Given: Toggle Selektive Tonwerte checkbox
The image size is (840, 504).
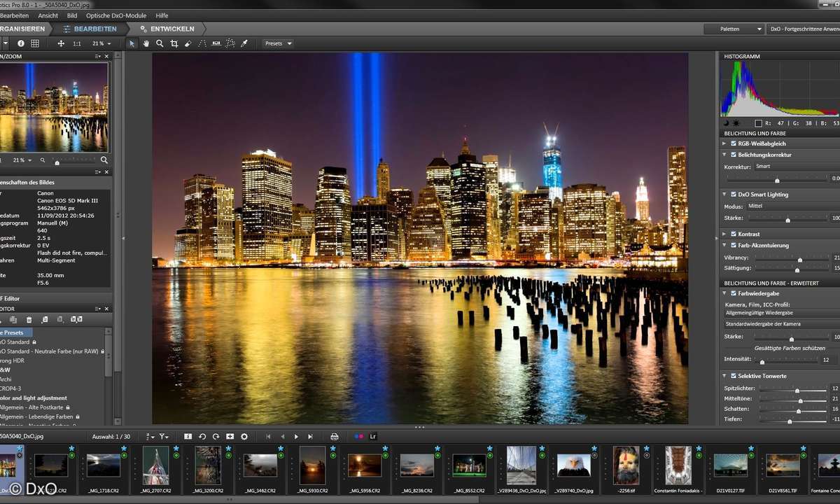Looking at the screenshot, I should [734, 376].
